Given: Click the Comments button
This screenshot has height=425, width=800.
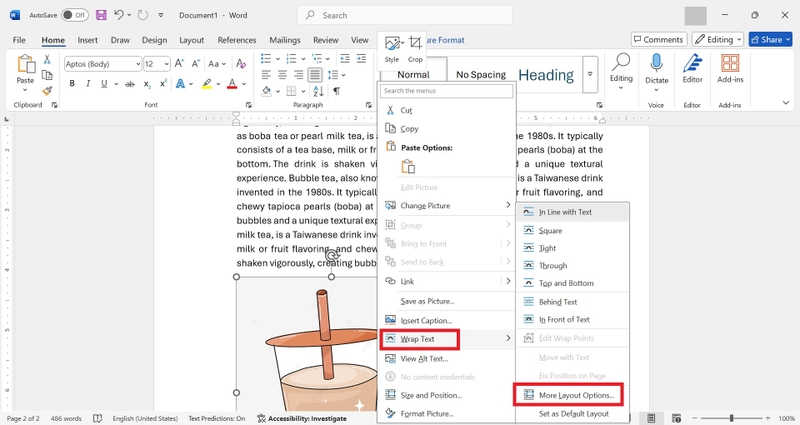Looking at the screenshot, I should tap(659, 39).
